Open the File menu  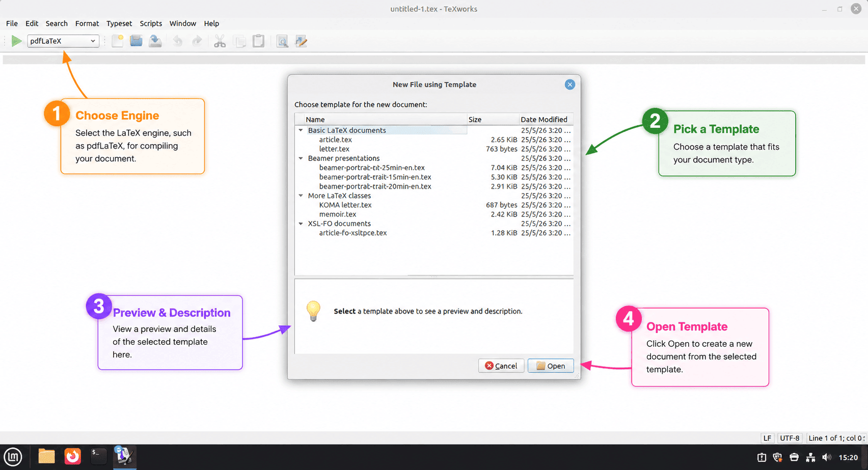pyautogui.click(x=12, y=23)
